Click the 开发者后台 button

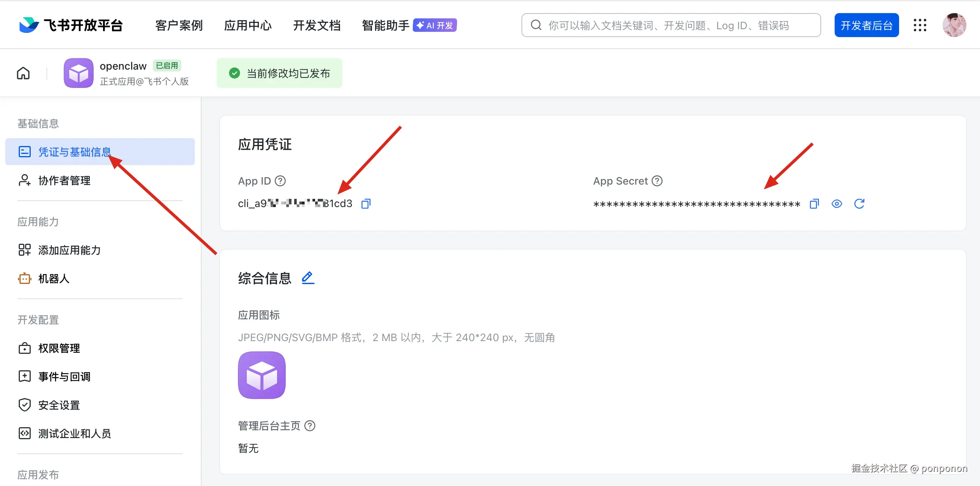click(866, 25)
